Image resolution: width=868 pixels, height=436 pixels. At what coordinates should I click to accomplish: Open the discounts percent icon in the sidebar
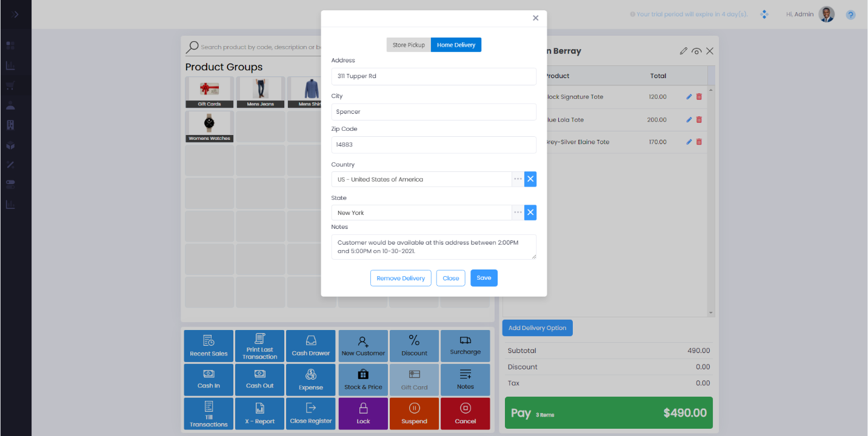click(x=10, y=165)
